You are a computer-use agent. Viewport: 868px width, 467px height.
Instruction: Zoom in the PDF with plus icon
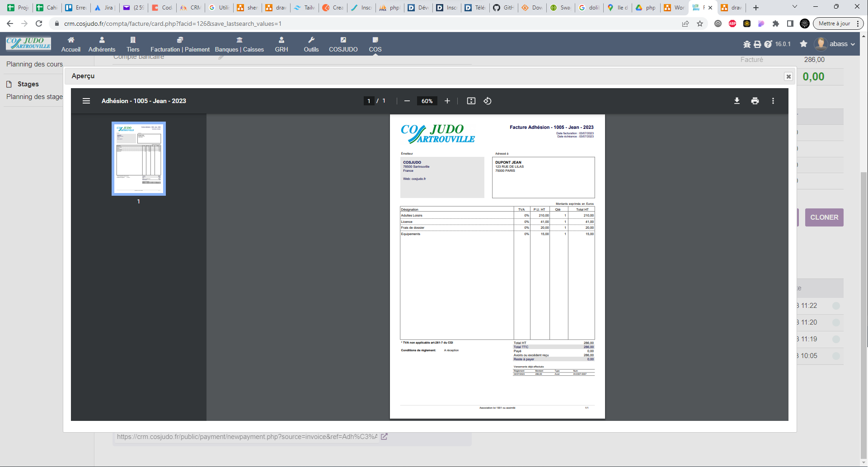click(447, 101)
